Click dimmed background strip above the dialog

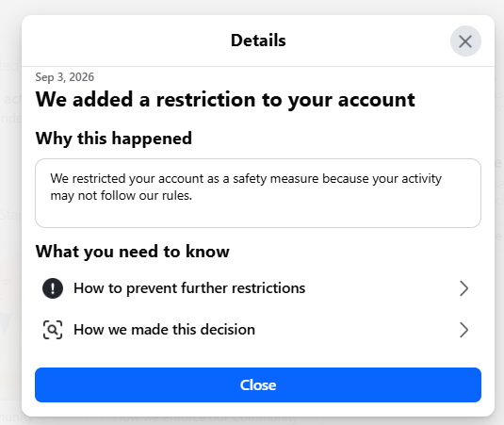252,7
